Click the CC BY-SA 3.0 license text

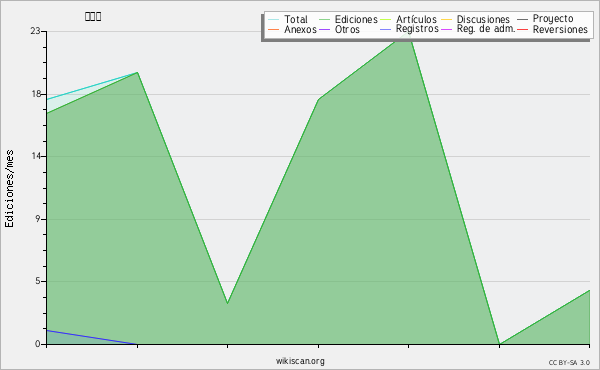(569, 363)
